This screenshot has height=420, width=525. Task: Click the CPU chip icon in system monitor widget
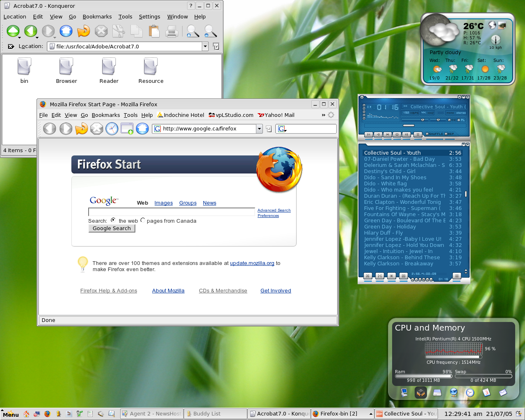coord(420,393)
